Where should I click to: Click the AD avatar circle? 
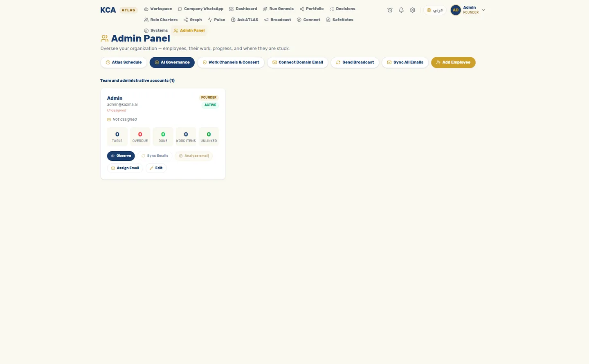[456, 10]
